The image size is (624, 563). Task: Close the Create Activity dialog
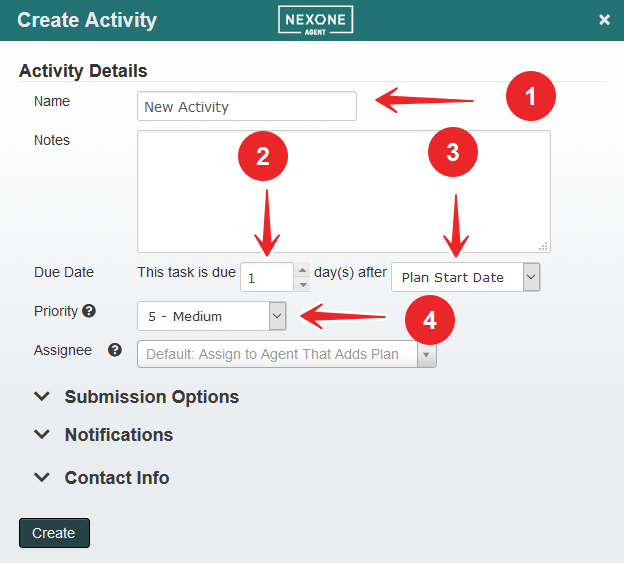(x=604, y=20)
